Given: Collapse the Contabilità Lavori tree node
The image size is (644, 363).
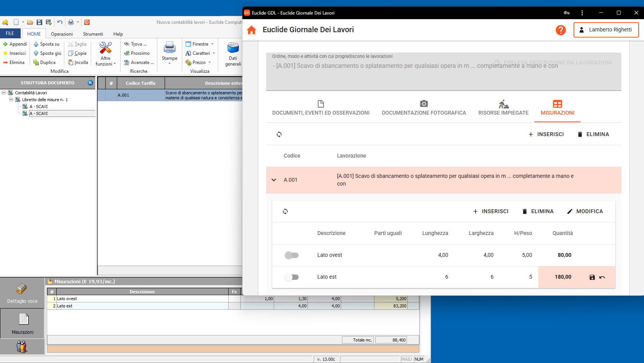Looking at the screenshot, I should (4, 93).
